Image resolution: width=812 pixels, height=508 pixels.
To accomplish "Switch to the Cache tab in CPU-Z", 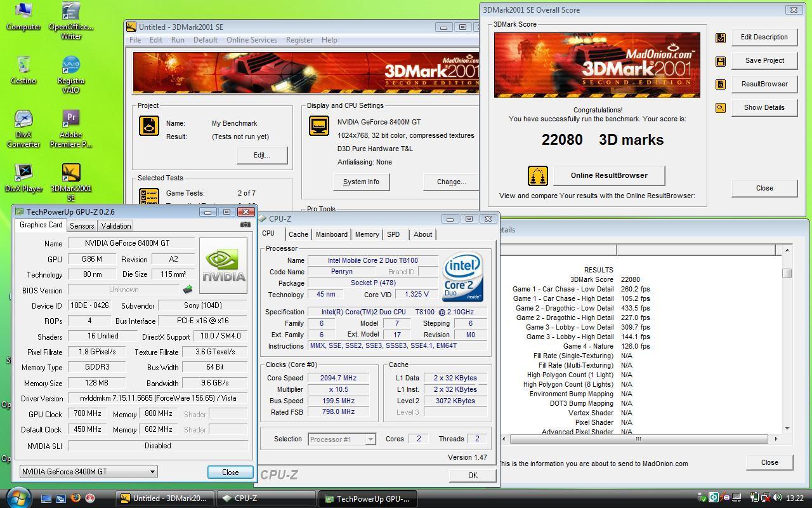I will click(x=298, y=234).
